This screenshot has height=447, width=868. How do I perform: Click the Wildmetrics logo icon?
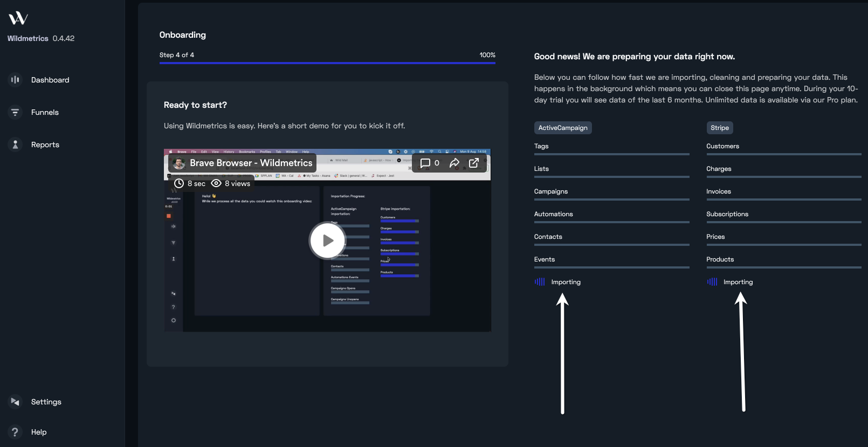[x=18, y=18]
